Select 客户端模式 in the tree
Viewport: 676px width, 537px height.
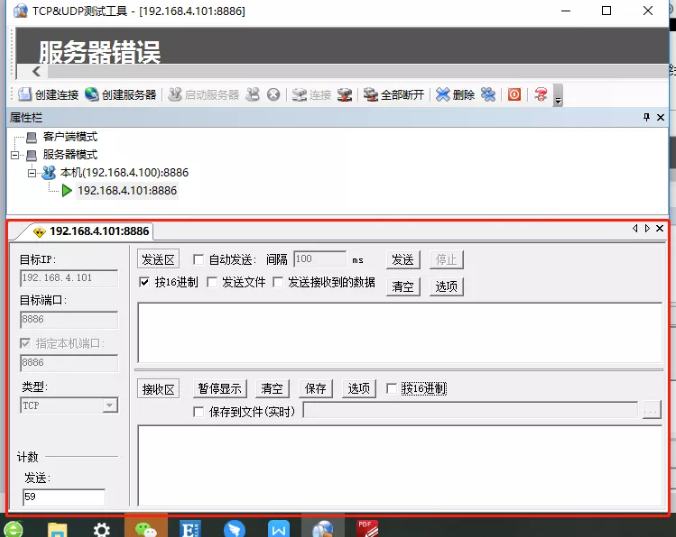70,137
